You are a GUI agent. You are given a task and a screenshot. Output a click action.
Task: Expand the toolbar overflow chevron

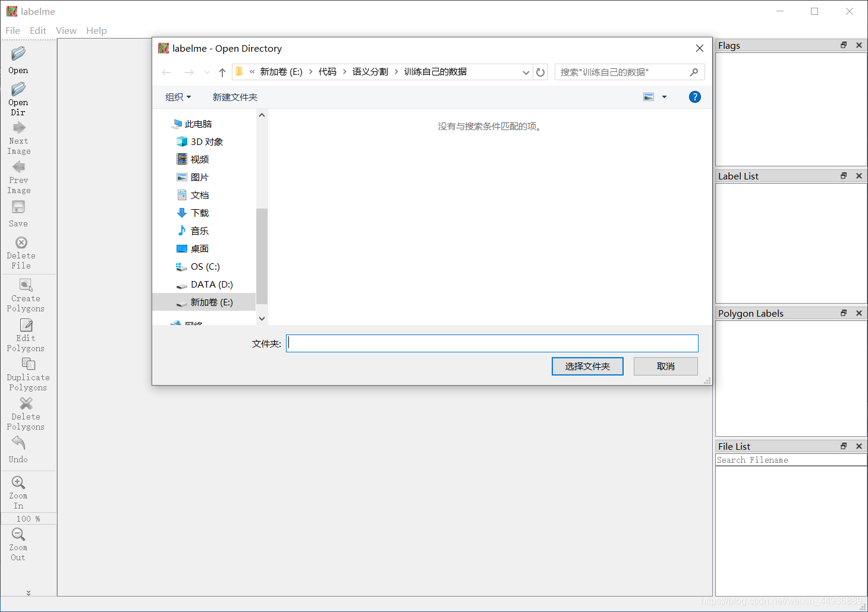(29, 592)
